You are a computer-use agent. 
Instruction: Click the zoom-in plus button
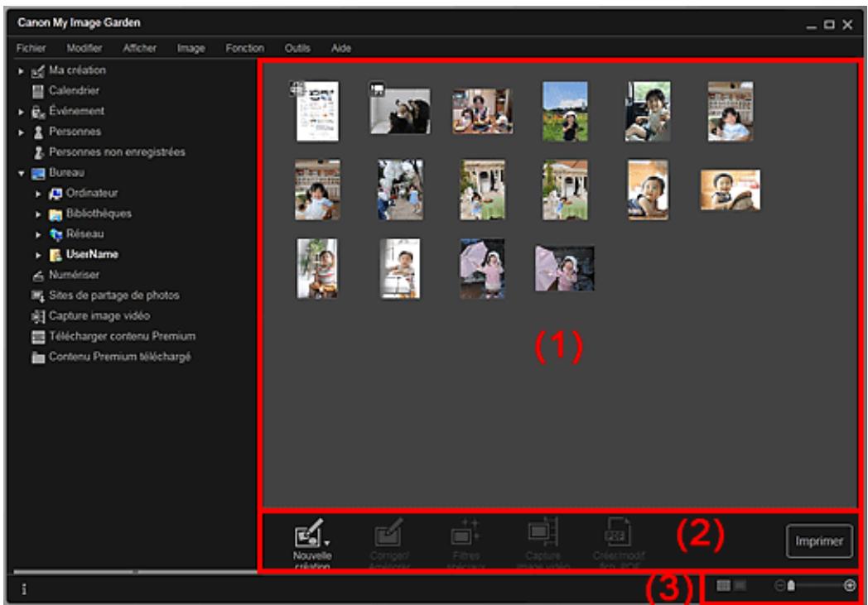[x=850, y=586]
